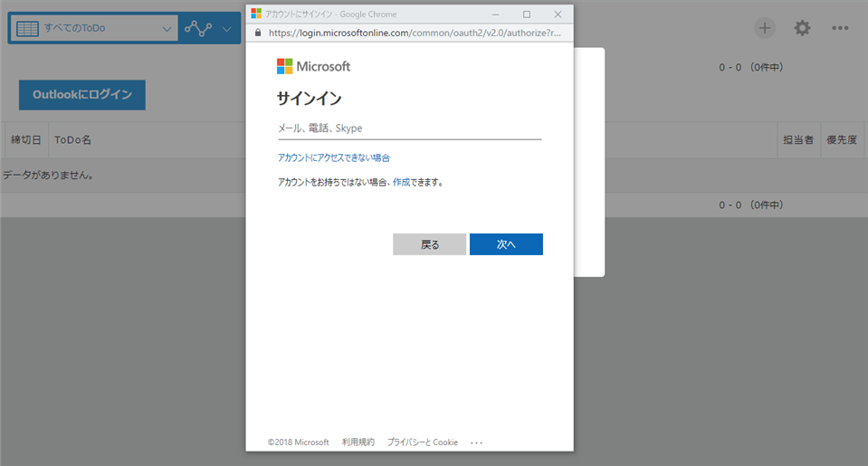Image resolution: width=868 pixels, height=466 pixels.
Task: Click the Microsoft logo in sign-in window
Action: coord(313,66)
